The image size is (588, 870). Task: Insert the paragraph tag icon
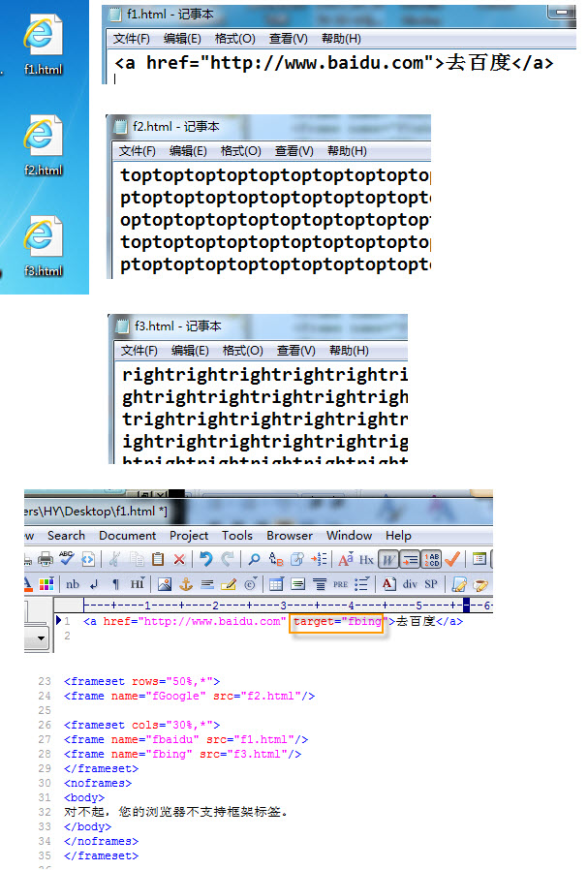click(x=115, y=584)
